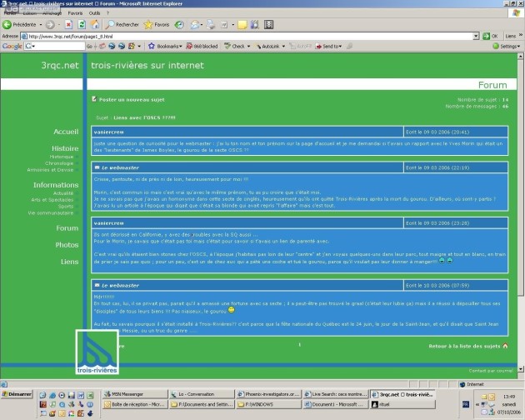Open the Bookmarks dropdown in Google toolbar
The height and width of the screenshot is (420, 525).
point(167,46)
